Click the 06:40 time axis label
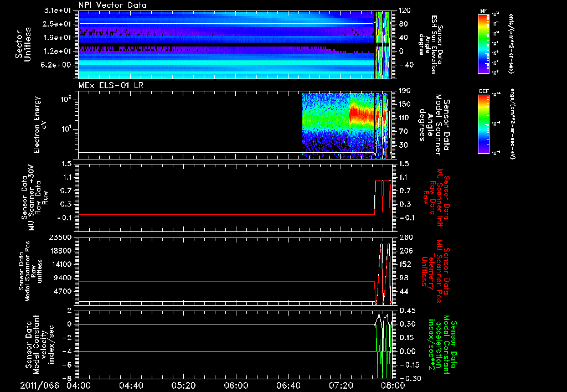 (x=288, y=385)
